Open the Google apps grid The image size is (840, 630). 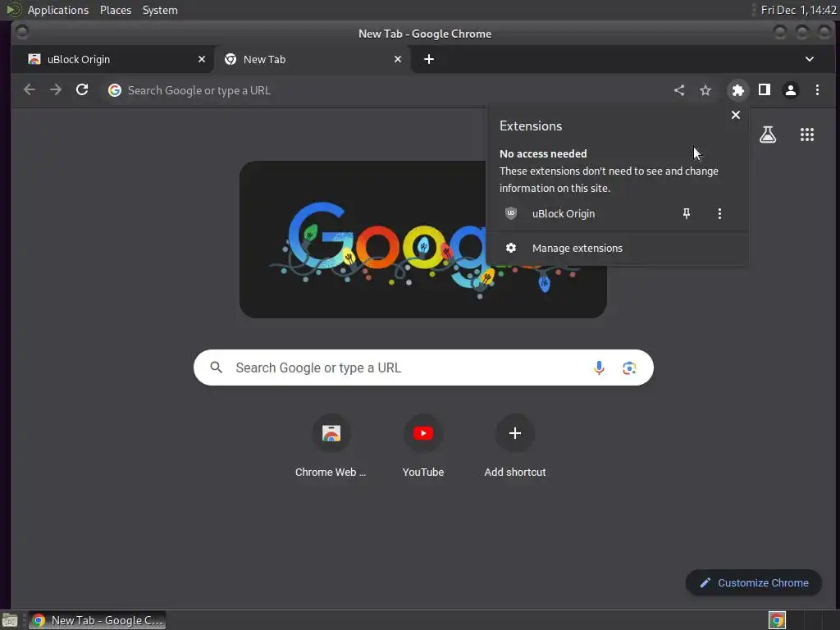tap(807, 135)
